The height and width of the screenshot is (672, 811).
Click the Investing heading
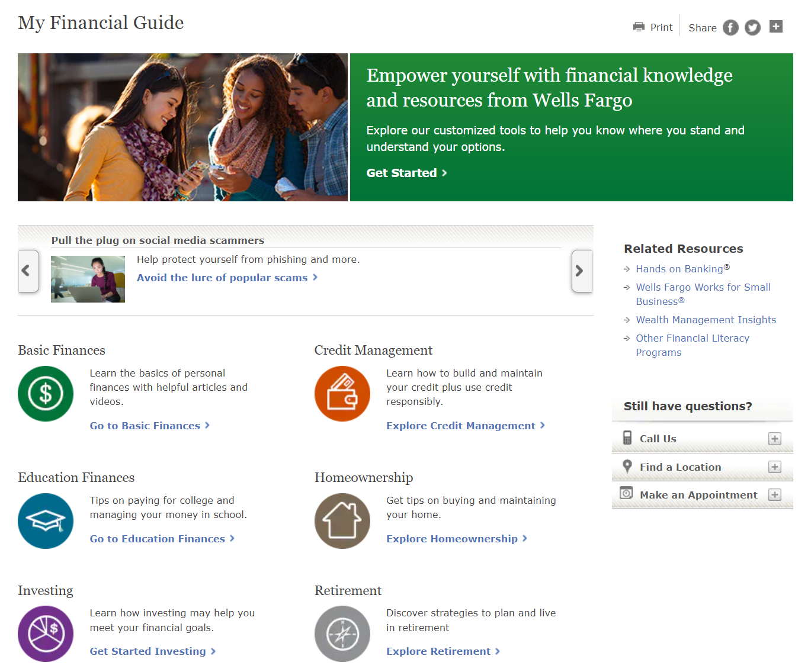tap(46, 591)
